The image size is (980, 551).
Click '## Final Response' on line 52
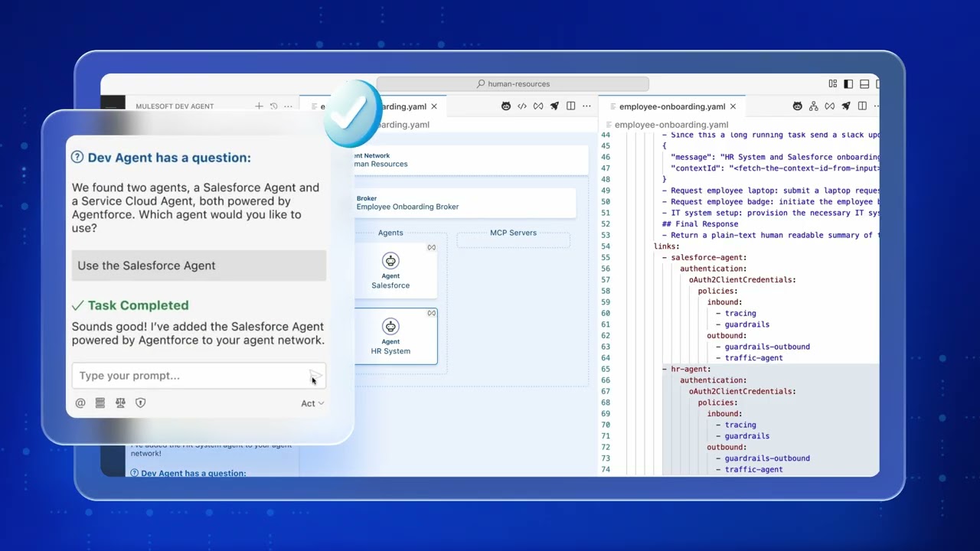701,224
